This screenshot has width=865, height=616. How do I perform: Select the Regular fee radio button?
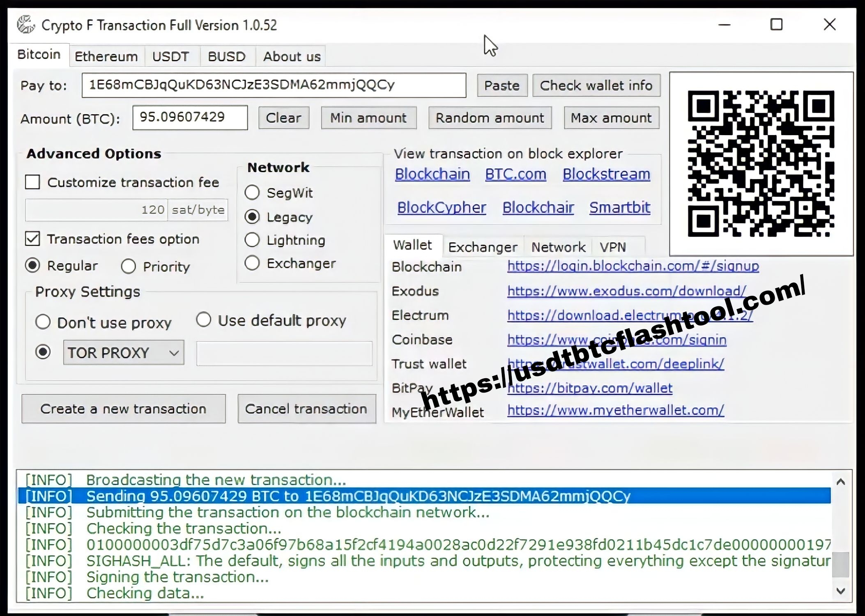32,266
